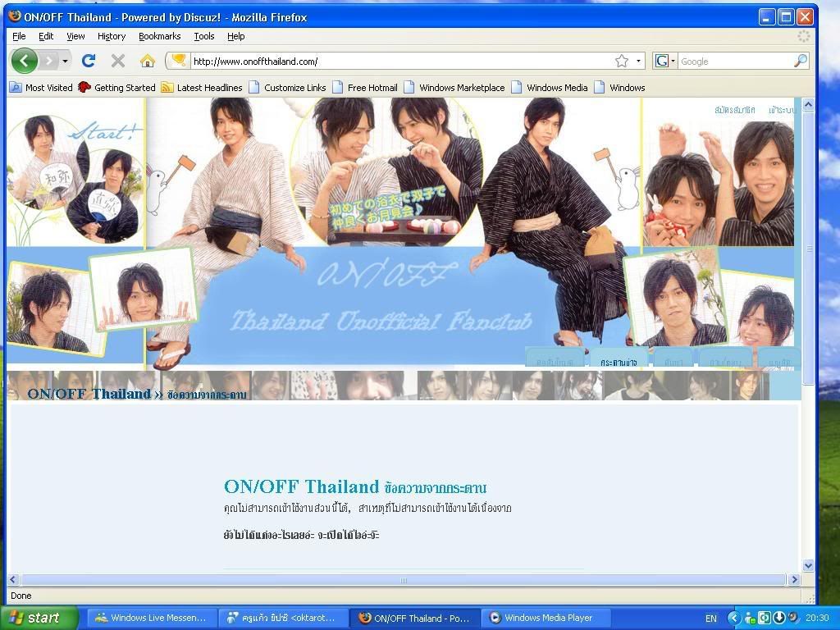Open the search engine selector dropdown
The width and height of the screenshot is (840, 630).
click(x=665, y=61)
